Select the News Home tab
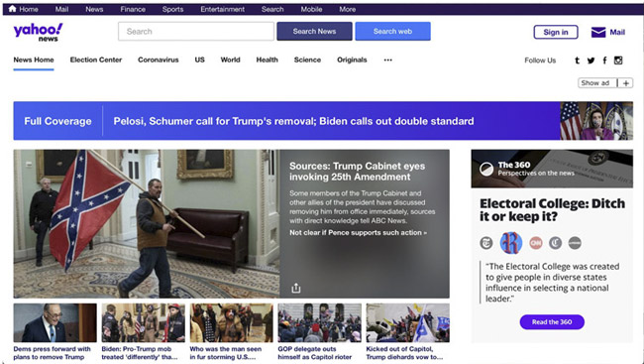This screenshot has height=364, width=644. pos(34,61)
